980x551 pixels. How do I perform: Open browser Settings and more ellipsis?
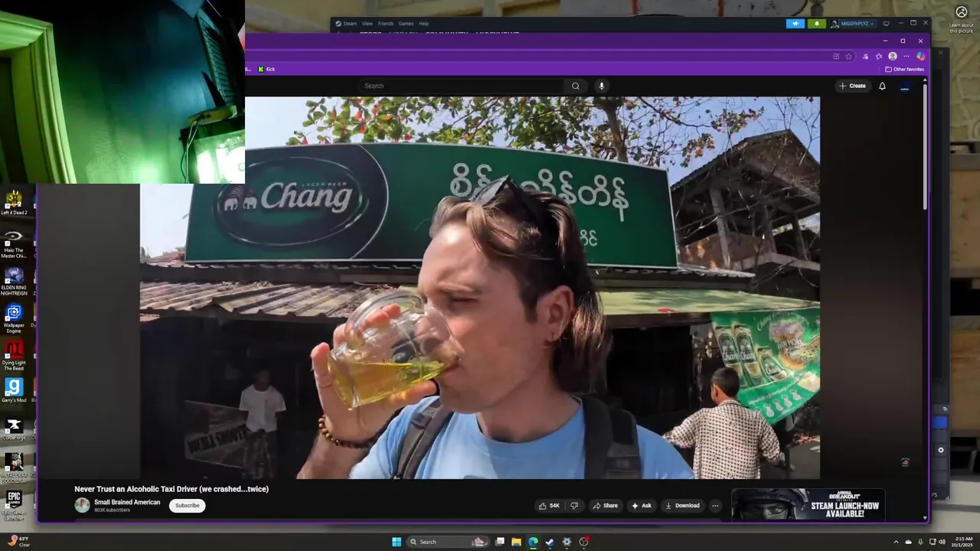pos(906,56)
